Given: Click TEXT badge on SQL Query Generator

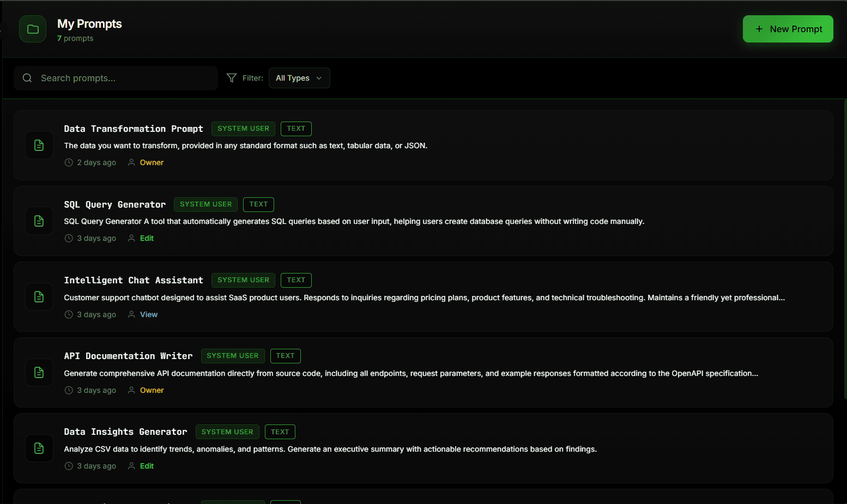Looking at the screenshot, I should 258,204.
